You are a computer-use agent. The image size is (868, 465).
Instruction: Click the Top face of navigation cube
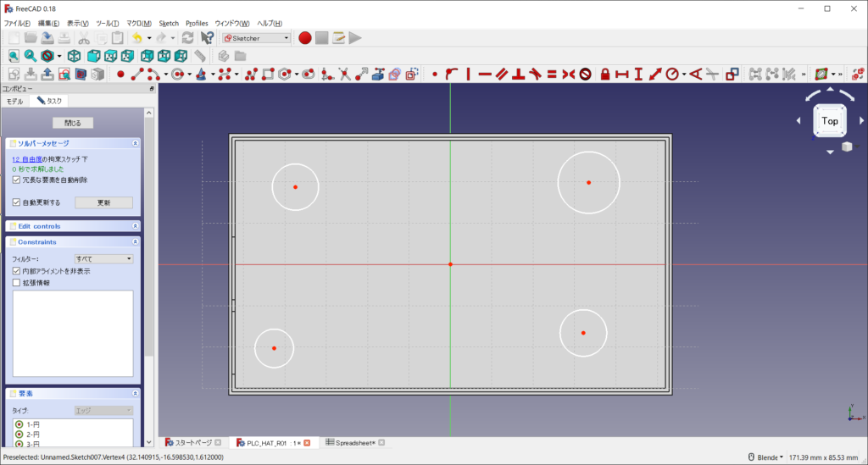(x=829, y=121)
